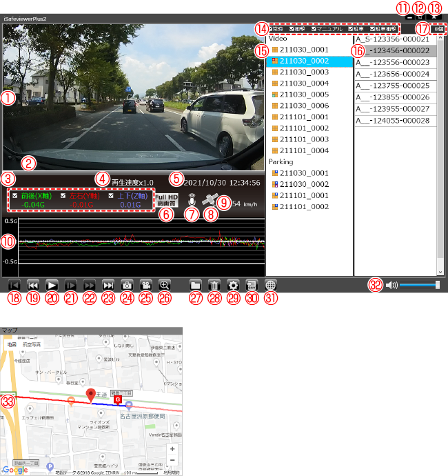The width and height of the screenshot is (448, 476).
Task: Open file A__-123556-000023
Action: (396, 63)
